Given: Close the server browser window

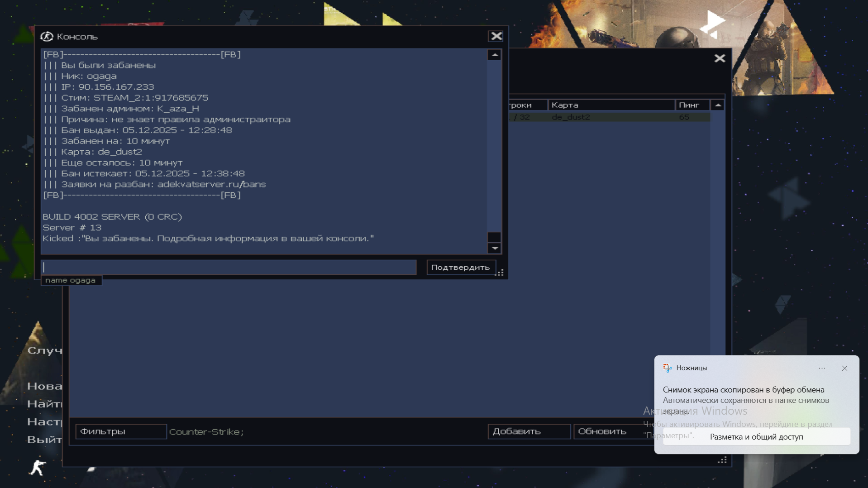Looking at the screenshot, I should pos(720,58).
